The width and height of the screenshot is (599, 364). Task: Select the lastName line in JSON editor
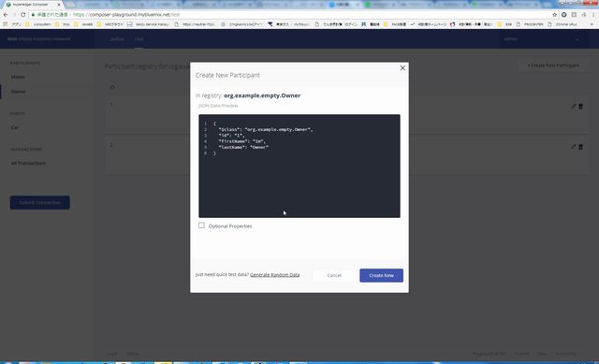[x=243, y=147]
